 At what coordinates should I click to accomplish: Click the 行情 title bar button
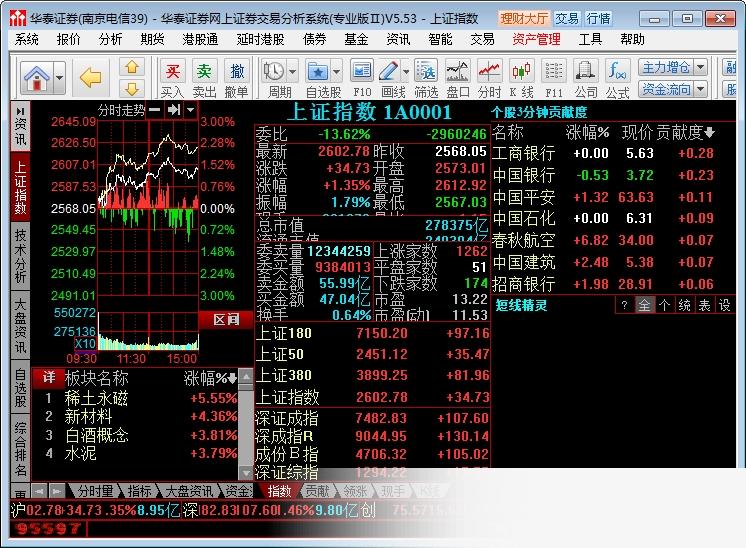598,19
